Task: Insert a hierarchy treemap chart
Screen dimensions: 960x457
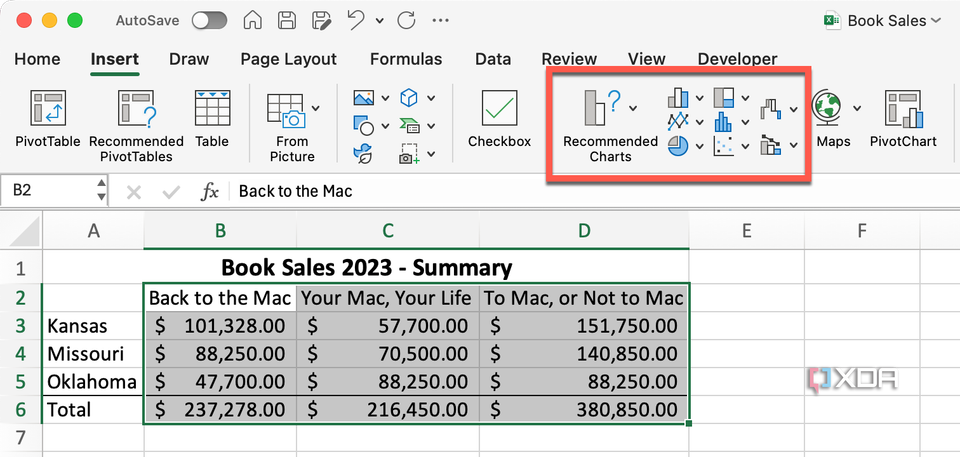Action: (x=724, y=97)
